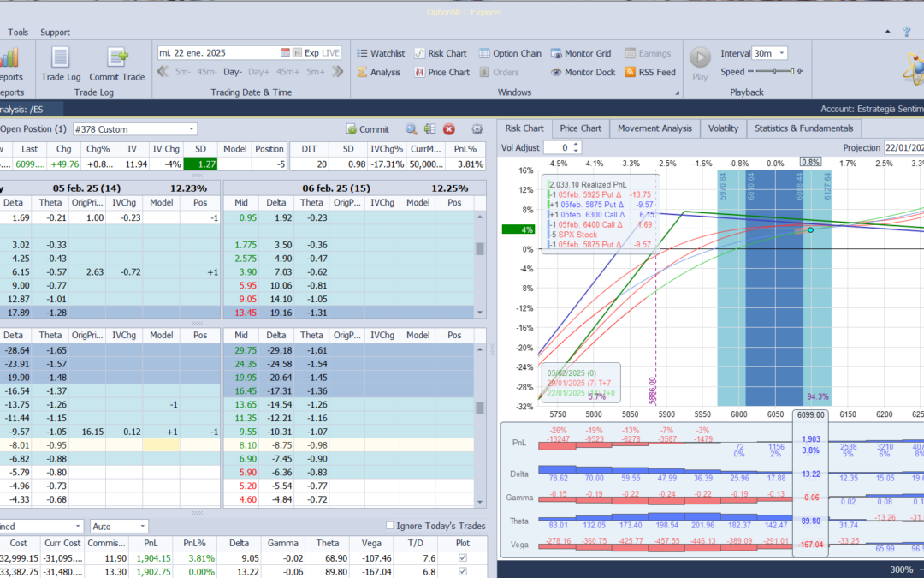Collapse the ribbon with the up arrow

pyautogui.click(x=888, y=32)
